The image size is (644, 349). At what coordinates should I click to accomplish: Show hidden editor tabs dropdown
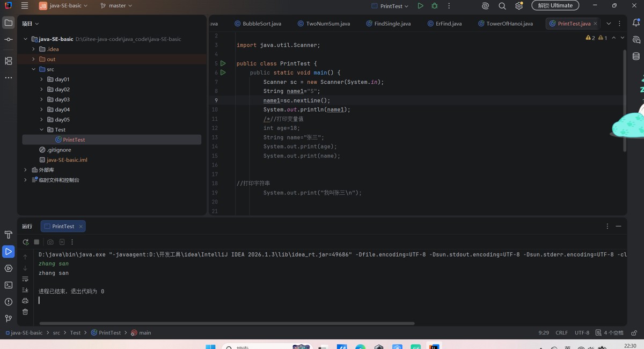coord(609,24)
